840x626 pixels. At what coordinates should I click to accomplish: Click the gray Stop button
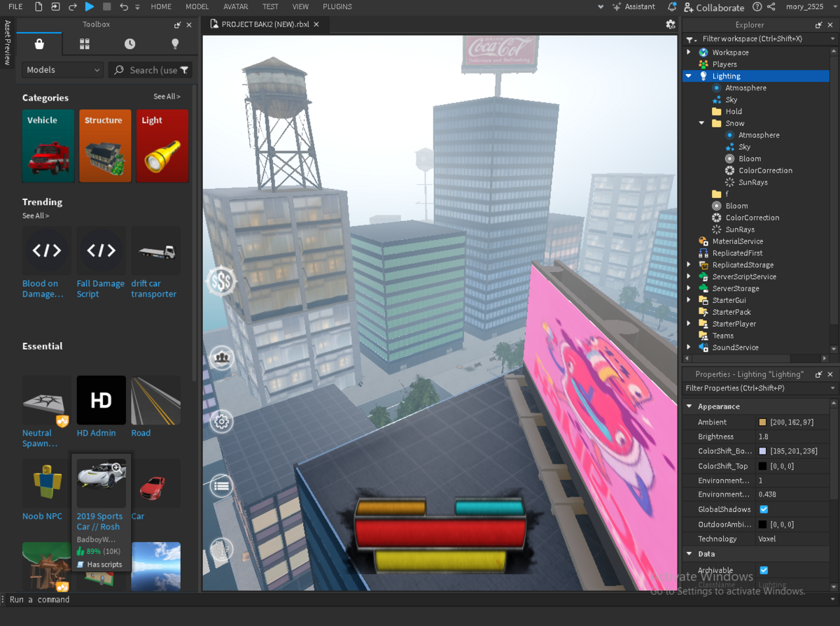[107, 6]
